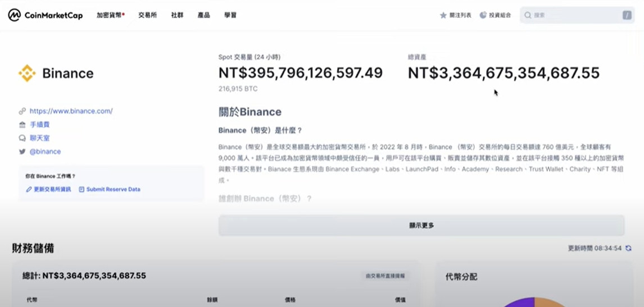Viewport: 644px width, 307px height.
Task: Click the portfolio pie icon
Action: pyautogui.click(x=483, y=15)
